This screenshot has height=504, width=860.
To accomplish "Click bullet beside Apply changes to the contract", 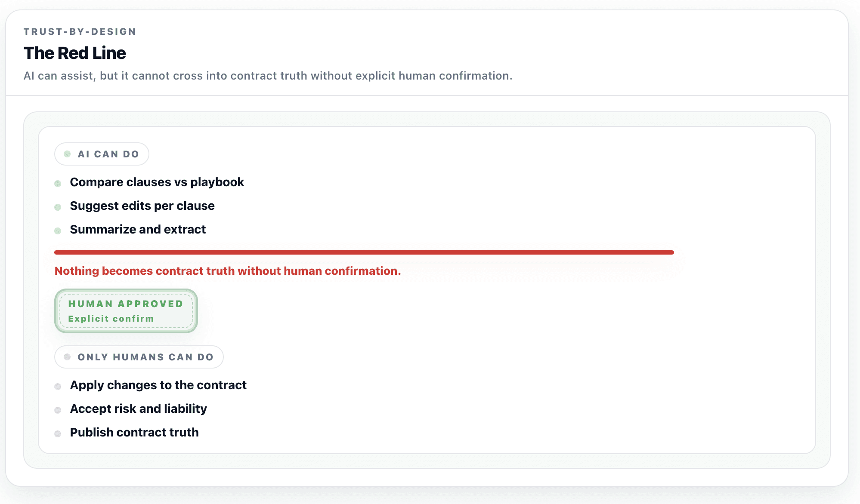I will tap(58, 387).
